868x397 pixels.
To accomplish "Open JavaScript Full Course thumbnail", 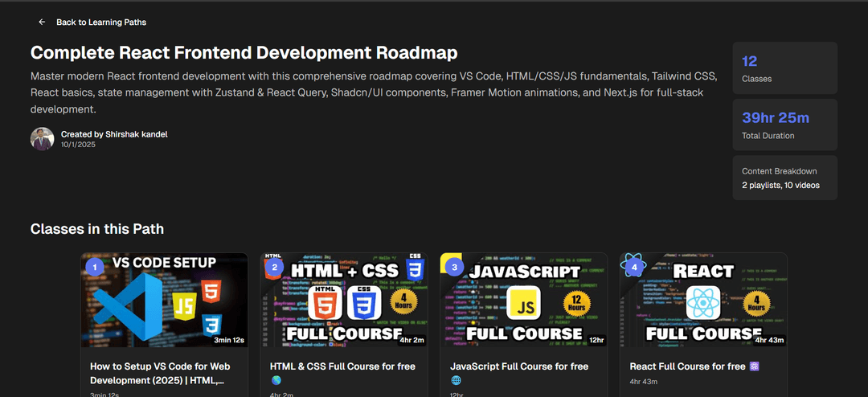I will 524,300.
